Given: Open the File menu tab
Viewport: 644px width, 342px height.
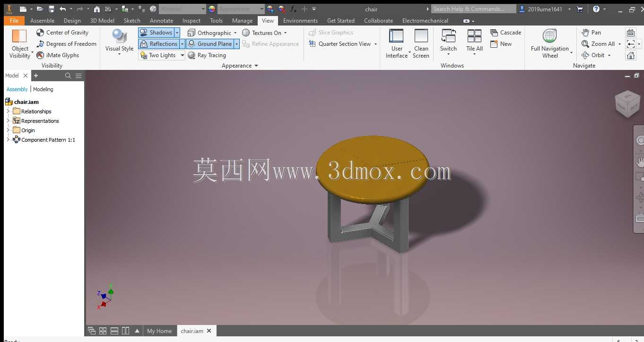Looking at the screenshot, I should (14, 21).
